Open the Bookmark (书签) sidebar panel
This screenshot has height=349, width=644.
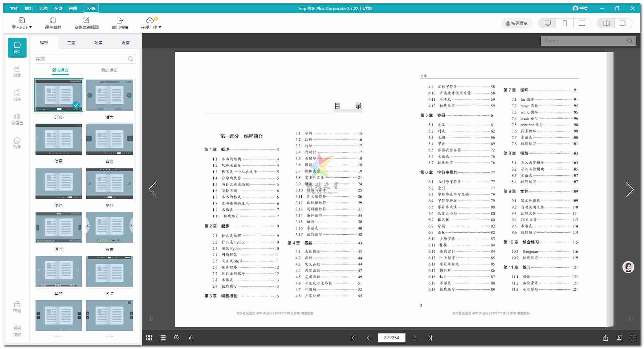[x=17, y=95]
